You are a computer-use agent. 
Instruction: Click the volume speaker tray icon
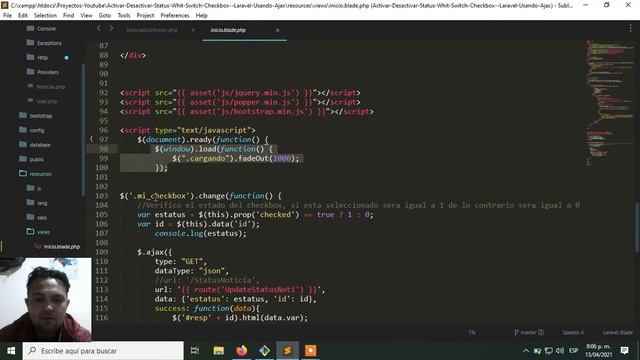tap(560, 351)
